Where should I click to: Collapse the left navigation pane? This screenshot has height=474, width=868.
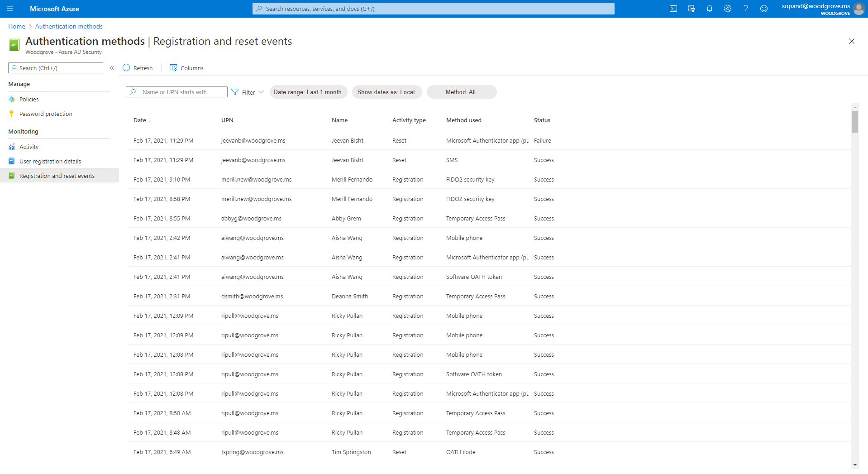[x=112, y=68]
